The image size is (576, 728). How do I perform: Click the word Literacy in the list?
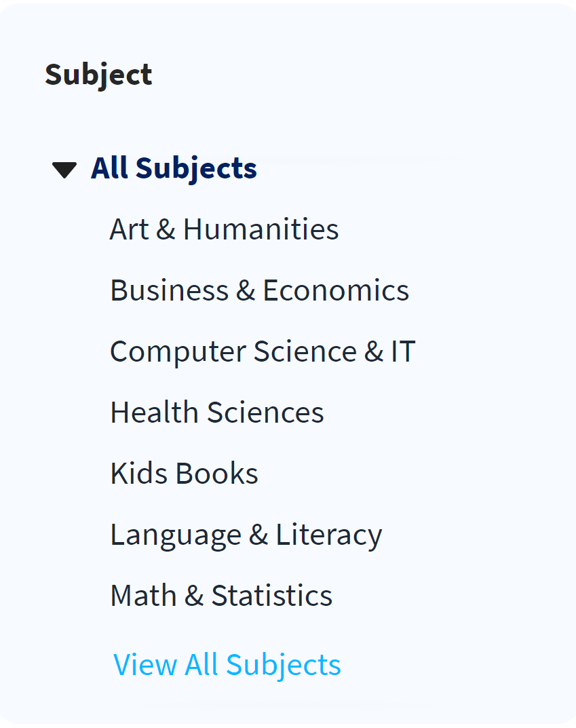[328, 535]
